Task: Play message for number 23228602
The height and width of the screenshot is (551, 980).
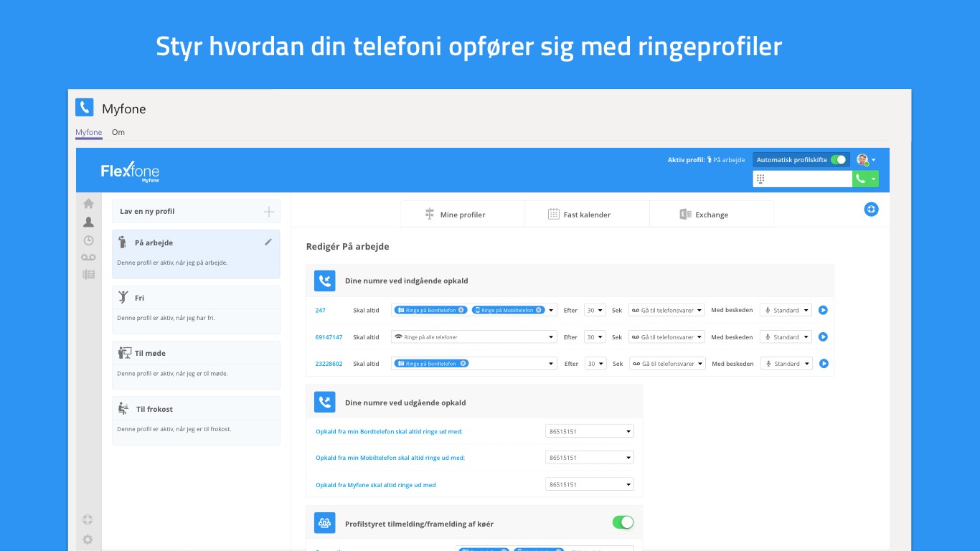Action: (x=823, y=363)
